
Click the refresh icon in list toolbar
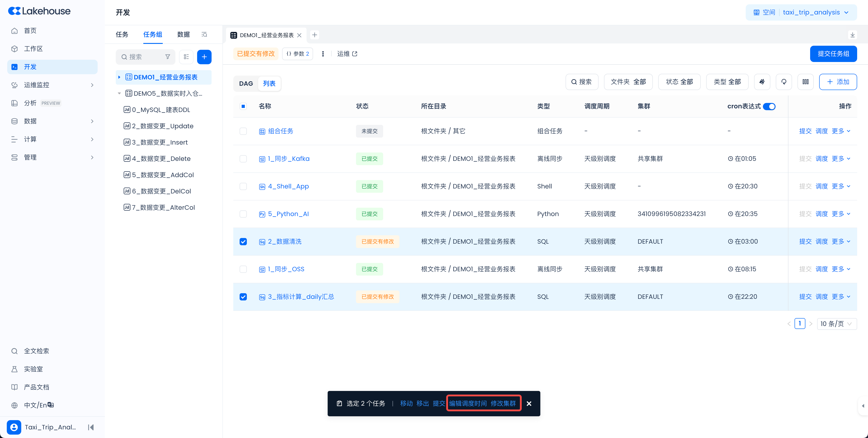point(783,82)
